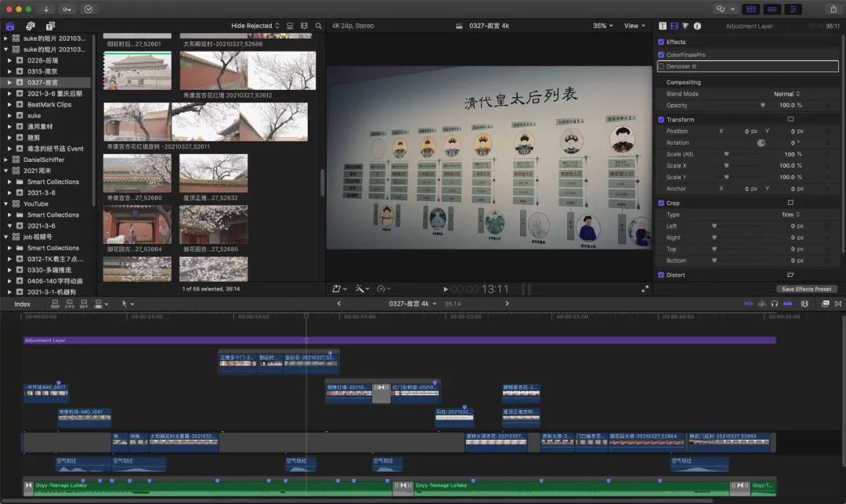Image resolution: width=846 pixels, height=504 pixels.
Task: Open the Color inspector triangle icon
Action: tap(685, 26)
